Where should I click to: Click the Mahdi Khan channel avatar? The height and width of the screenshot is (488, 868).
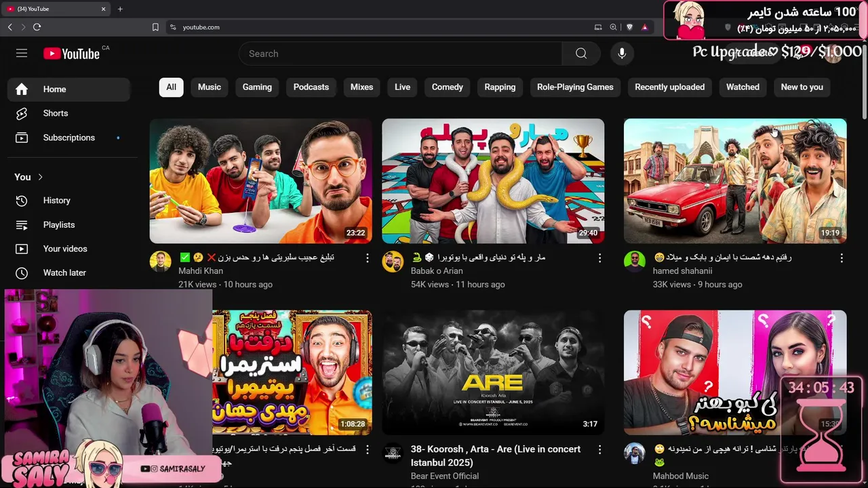point(161,262)
